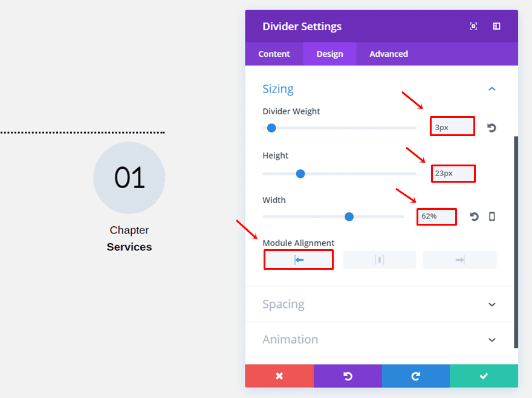
Task: Click the redo button in footer
Action: pyautogui.click(x=415, y=376)
